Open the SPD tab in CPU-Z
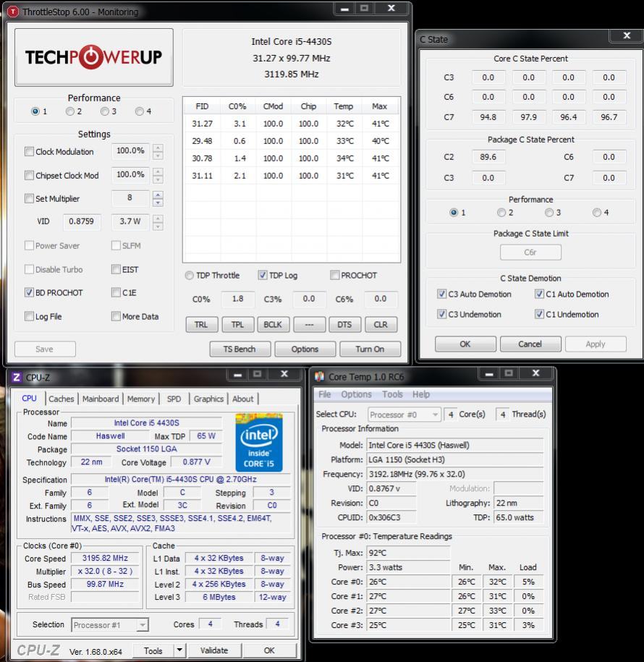Screen dimensions: 644x662 [174, 399]
